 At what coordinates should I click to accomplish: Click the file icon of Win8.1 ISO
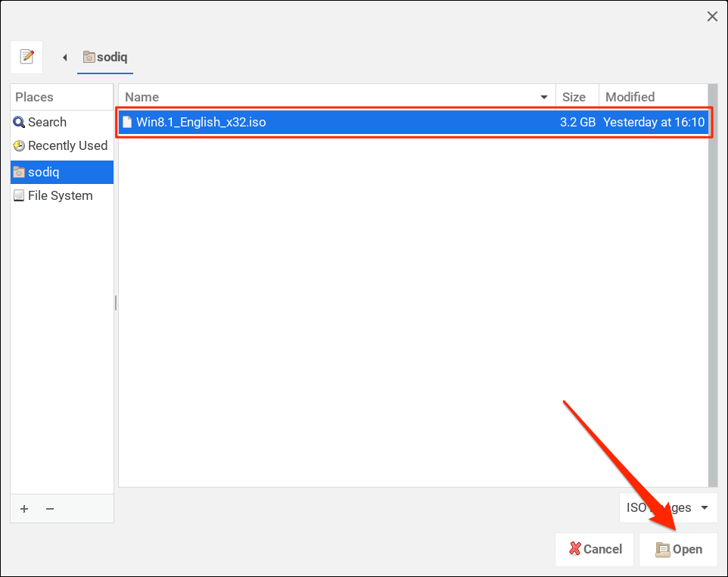click(127, 122)
